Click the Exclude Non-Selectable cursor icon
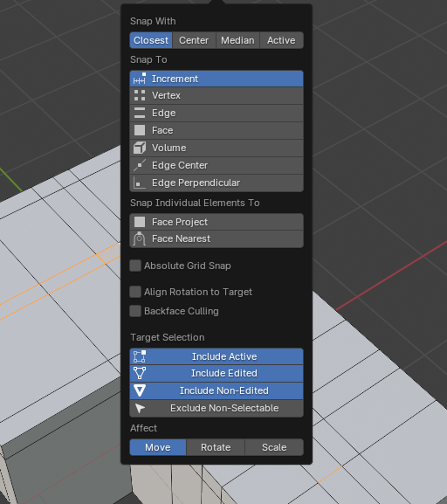447x504 pixels. [x=140, y=408]
